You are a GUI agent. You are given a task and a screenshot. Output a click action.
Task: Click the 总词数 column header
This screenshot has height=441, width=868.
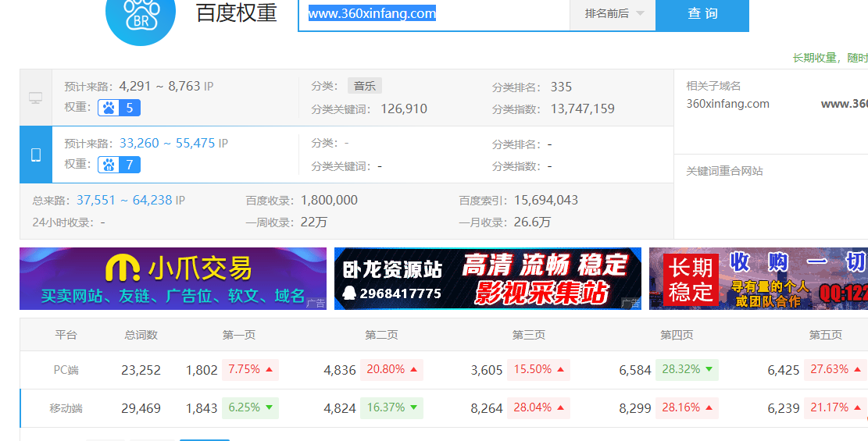(141, 335)
